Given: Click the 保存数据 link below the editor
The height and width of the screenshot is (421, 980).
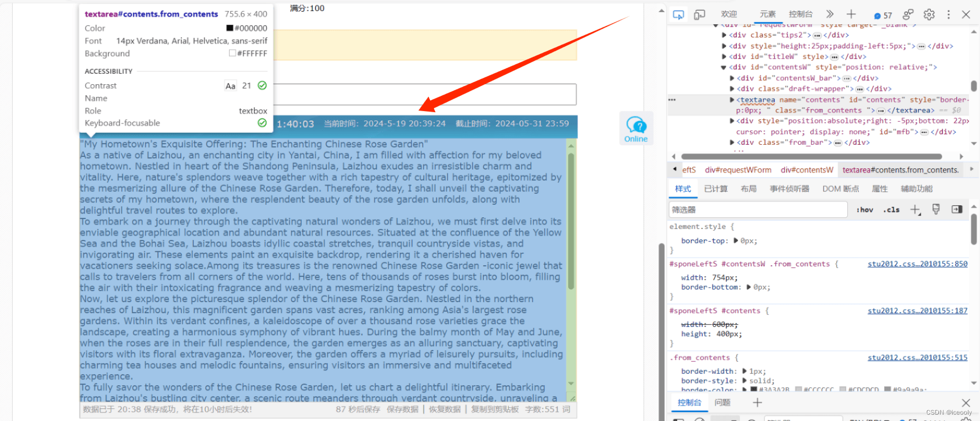Looking at the screenshot, I should 402,409.
